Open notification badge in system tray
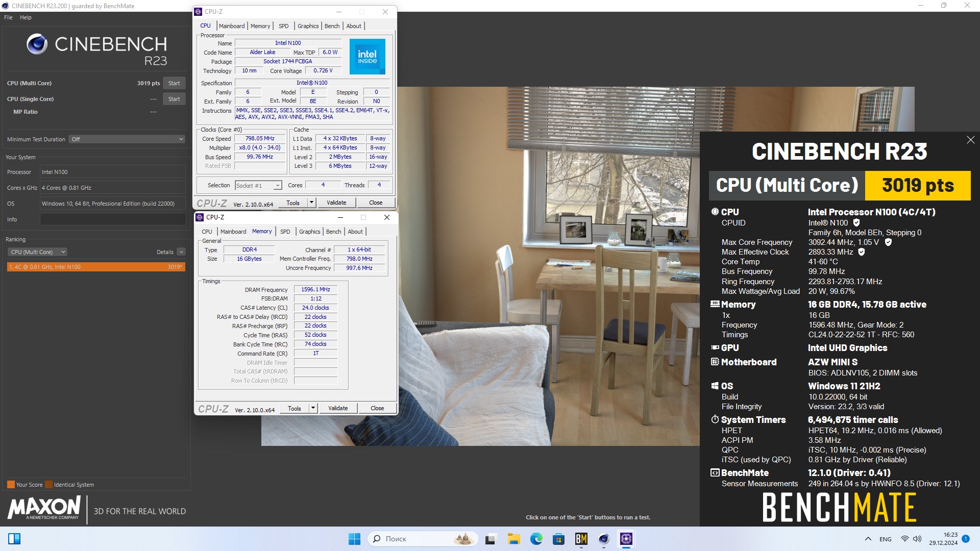Screen dimensions: 980x551 [x=965, y=539]
